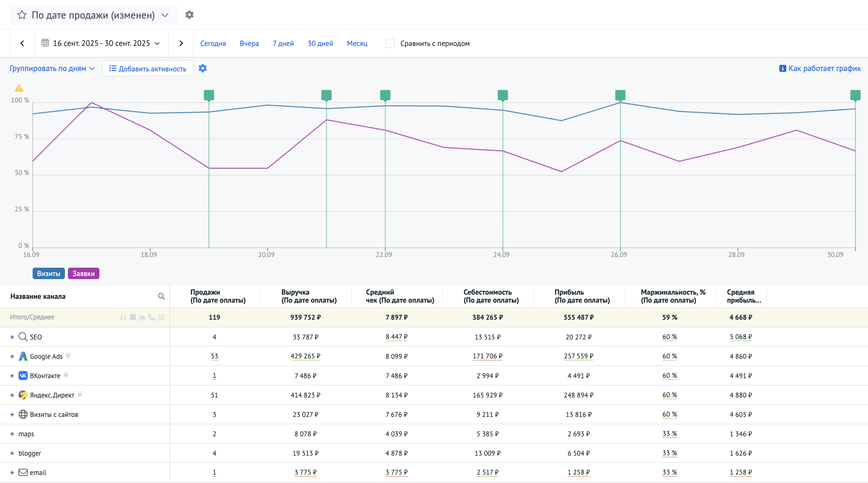
Task: Click the area chart icon in totals row
Action: tap(142, 317)
